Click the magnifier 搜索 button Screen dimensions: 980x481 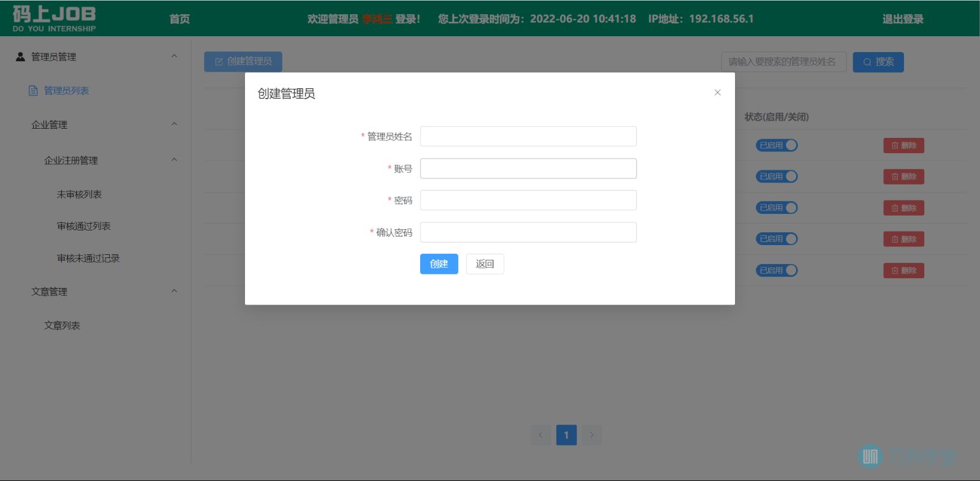point(878,62)
